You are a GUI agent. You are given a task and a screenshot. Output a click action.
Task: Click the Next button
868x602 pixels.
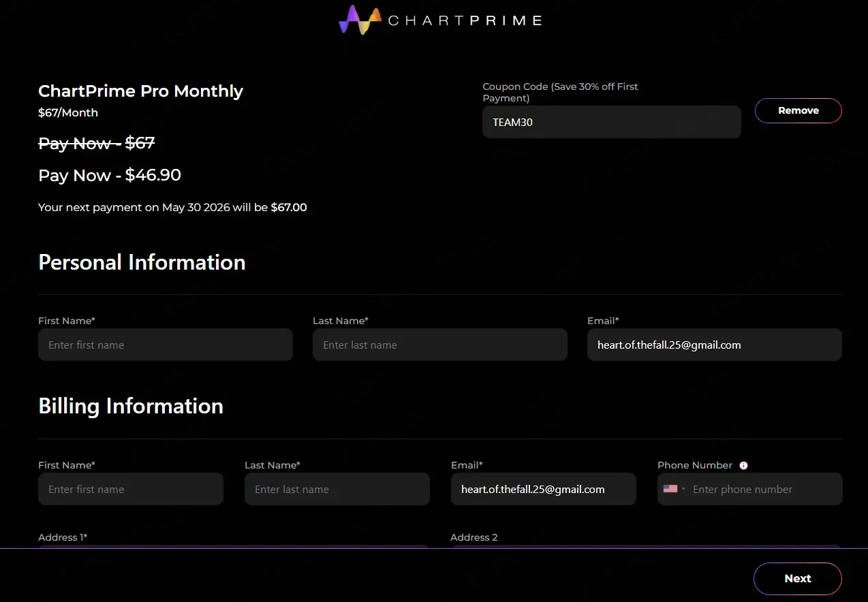click(x=798, y=579)
